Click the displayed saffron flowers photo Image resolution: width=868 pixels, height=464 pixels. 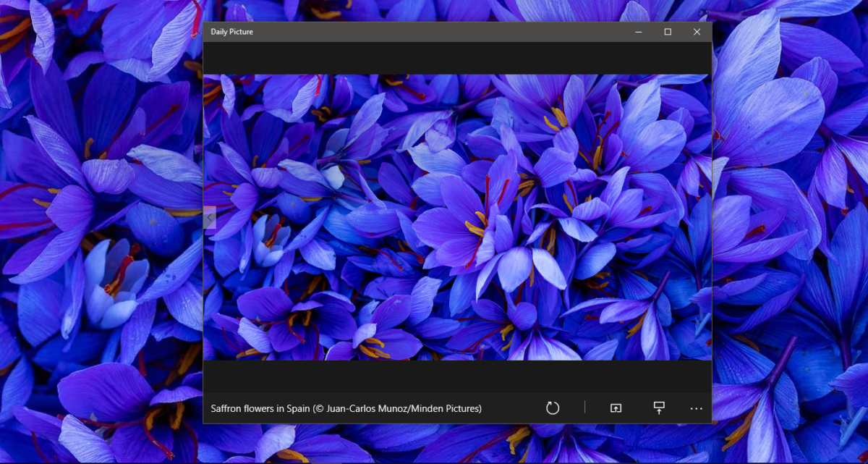coord(457,217)
